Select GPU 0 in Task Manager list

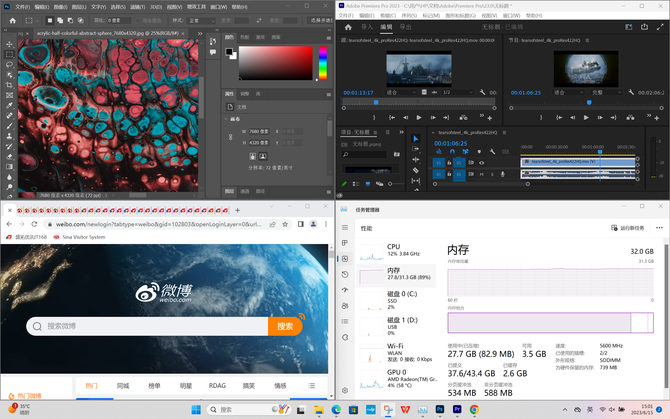coord(397,378)
